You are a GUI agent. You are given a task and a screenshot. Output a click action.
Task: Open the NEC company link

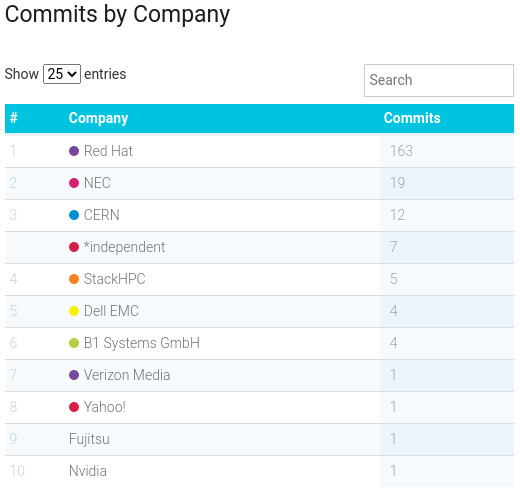click(x=97, y=183)
